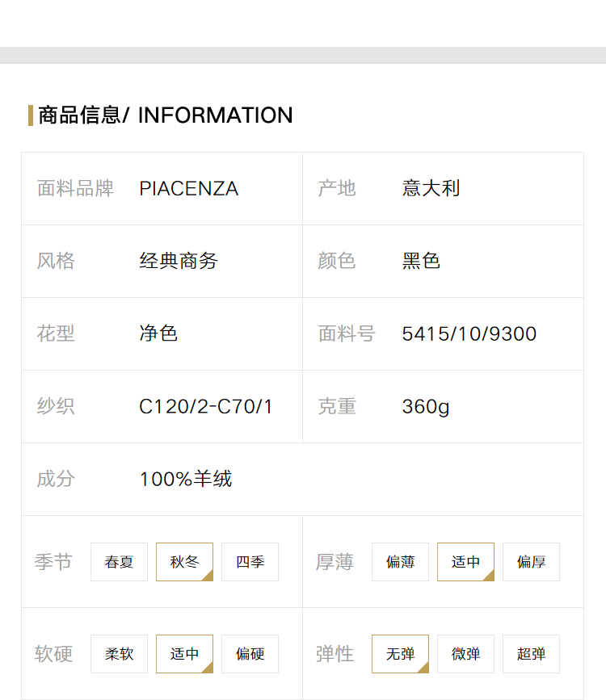Choose the 四季 season option
The image size is (606, 700).
click(x=250, y=562)
